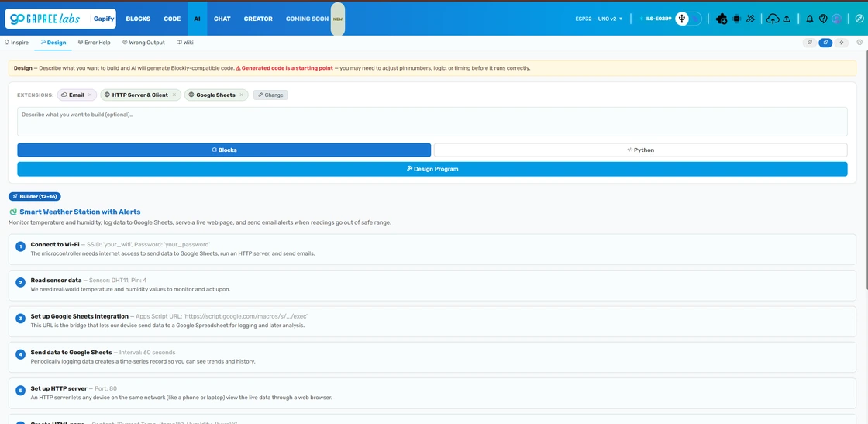Toggle the USB / Bluetooth connection switch
This screenshot has height=424, width=868.
coord(688,19)
